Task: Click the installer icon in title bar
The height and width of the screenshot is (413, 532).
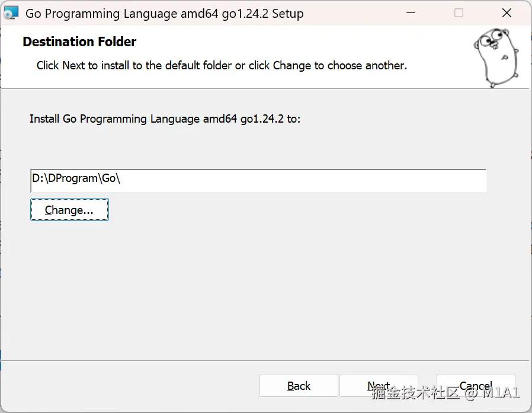Action: coord(11,13)
